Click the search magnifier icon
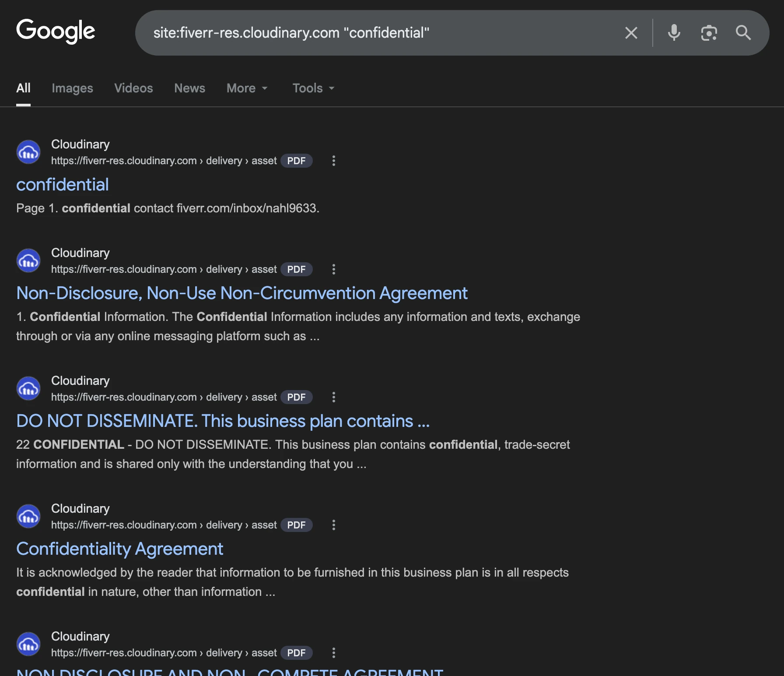Image resolution: width=784 pixels, height=676 pixels. click(743, 33)
